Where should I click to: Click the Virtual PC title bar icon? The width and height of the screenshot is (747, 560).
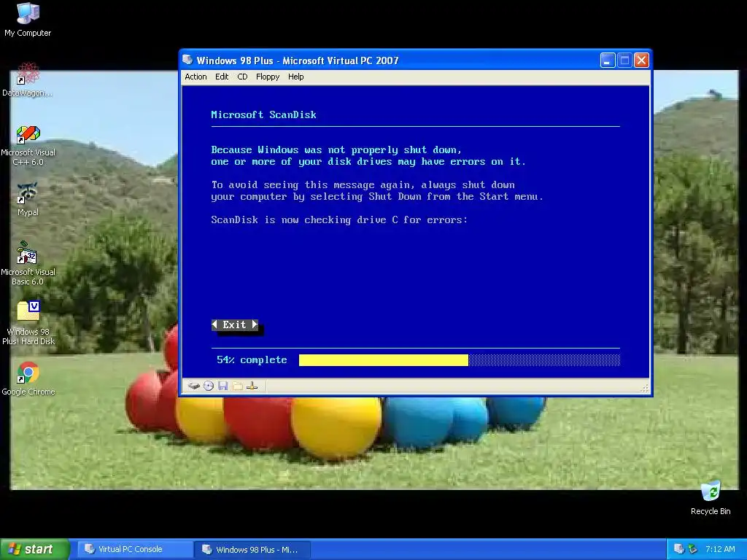(x=187, y=60)
